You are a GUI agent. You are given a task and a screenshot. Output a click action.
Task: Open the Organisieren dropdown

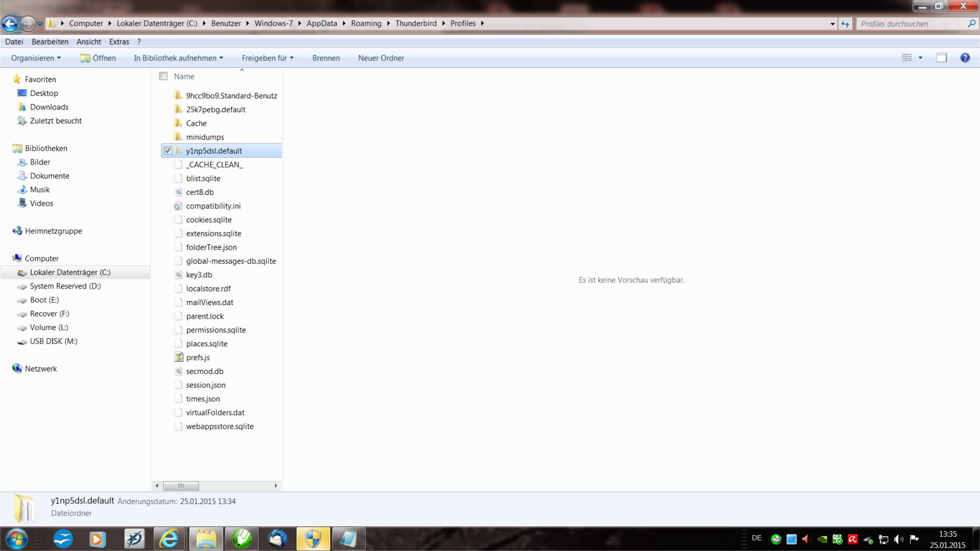click(x=36, y=58)
